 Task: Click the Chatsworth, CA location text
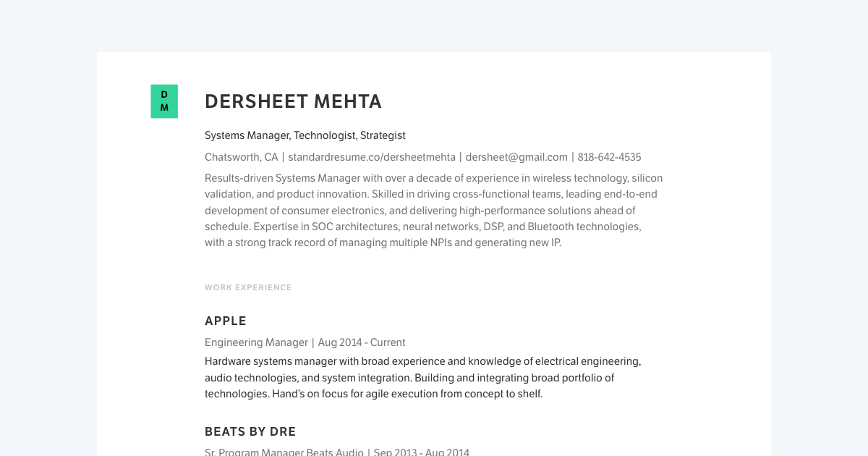click(241, 157)
